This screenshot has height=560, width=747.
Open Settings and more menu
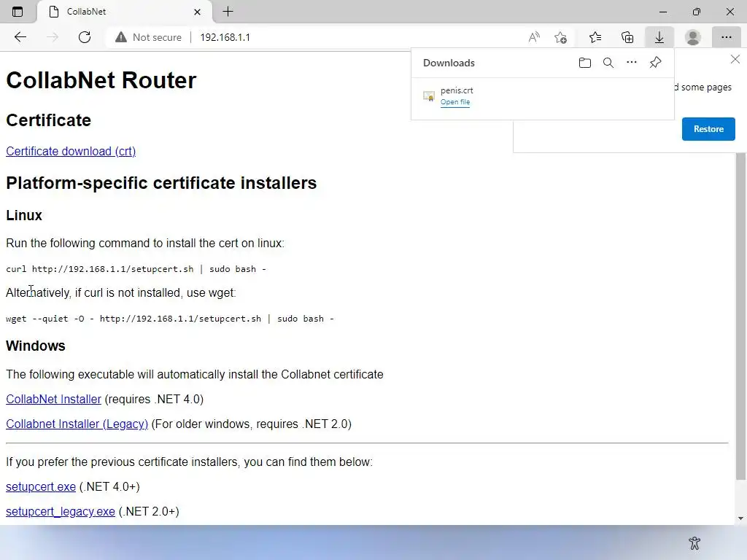(726, 37)
